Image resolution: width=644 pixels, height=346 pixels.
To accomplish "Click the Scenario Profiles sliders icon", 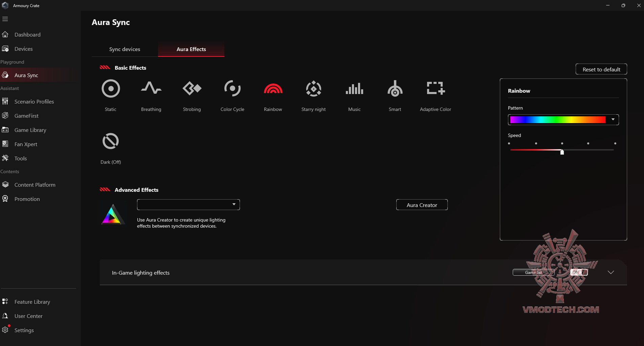I will coord(5,101).
